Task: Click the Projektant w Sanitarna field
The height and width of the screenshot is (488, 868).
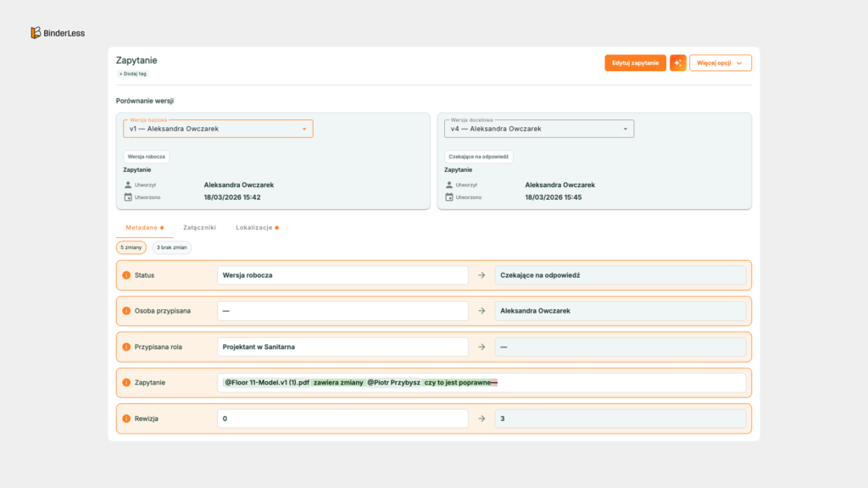Action: pyautogui.click(x=342, y=347)
